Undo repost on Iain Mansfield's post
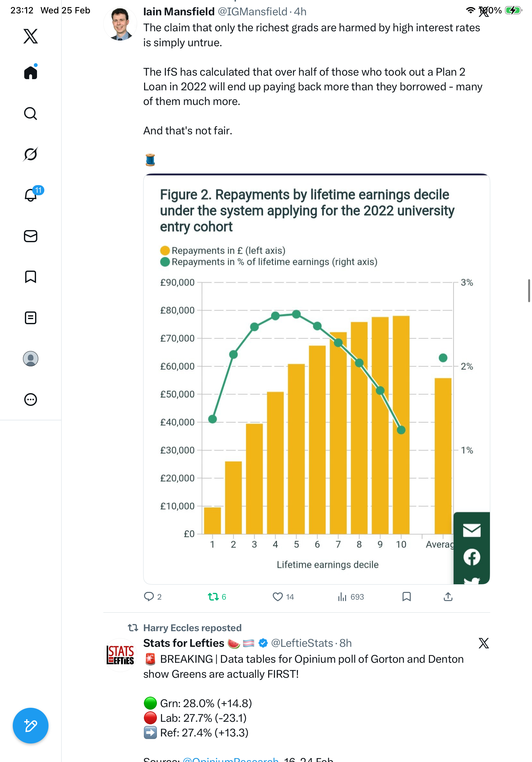Image resolution: width=532 pixels, height=762 pixels. (x=213, y=596)
